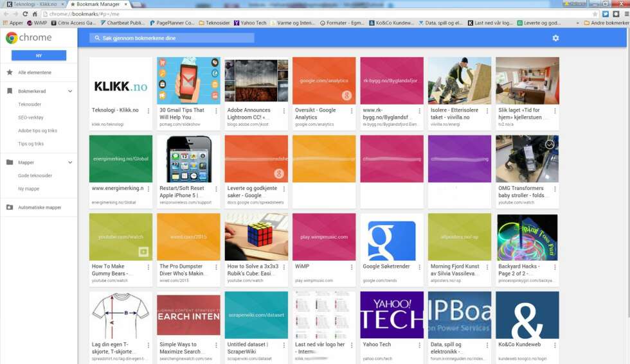Open the bookmark manager settings gear

coord(555,38)
